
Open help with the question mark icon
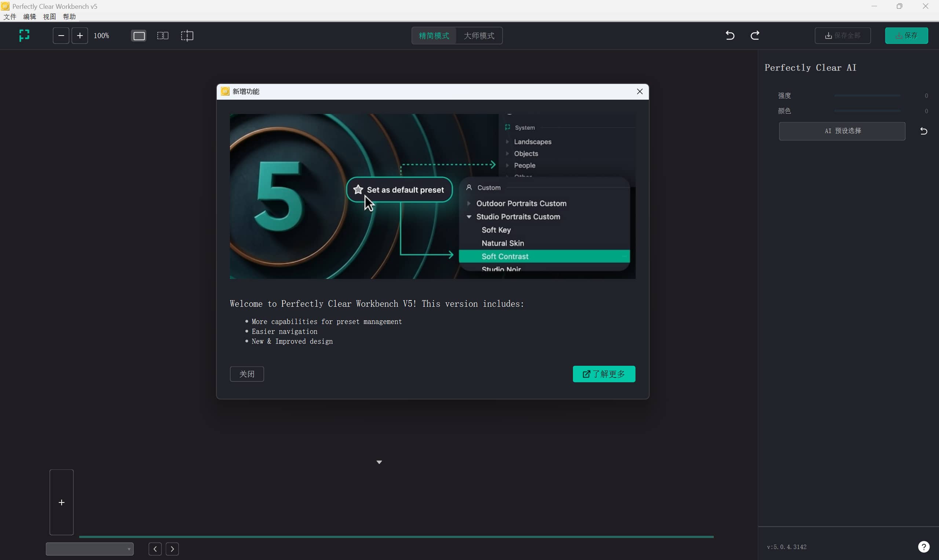(x=924, y=547)
